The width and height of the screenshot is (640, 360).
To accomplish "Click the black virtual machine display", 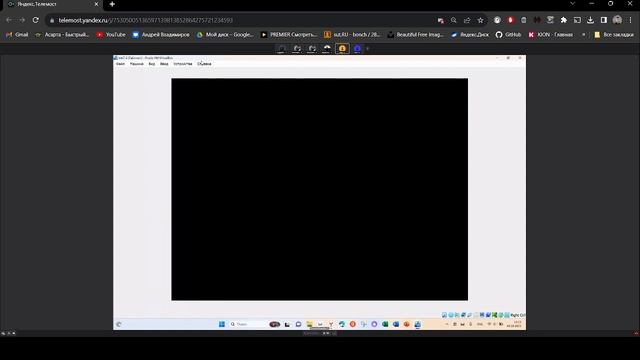I will coord(320,189).
